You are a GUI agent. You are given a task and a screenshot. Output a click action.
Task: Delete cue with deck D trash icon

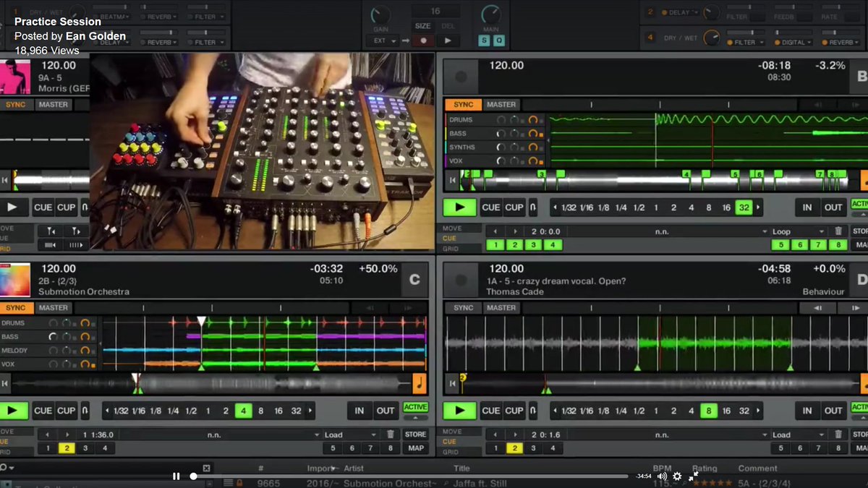[x=838, y=435]
